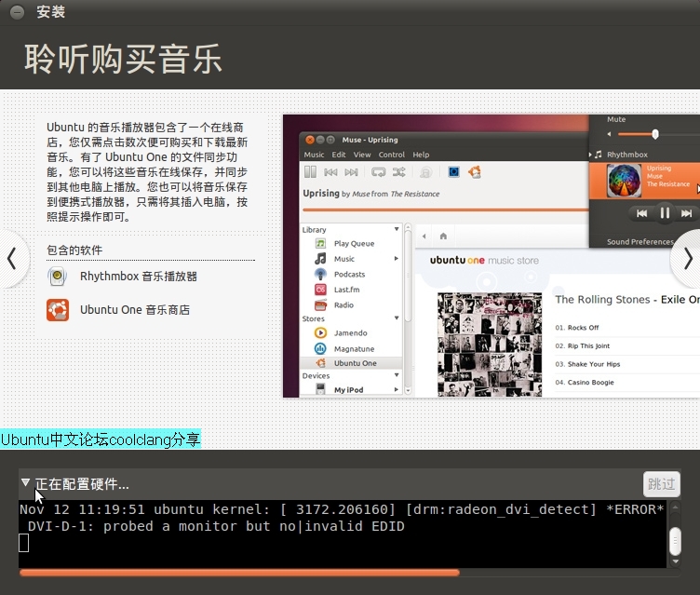The image size is (700, 595).
Task: Advance to the next installer slide
Action: tap(688, 259)
